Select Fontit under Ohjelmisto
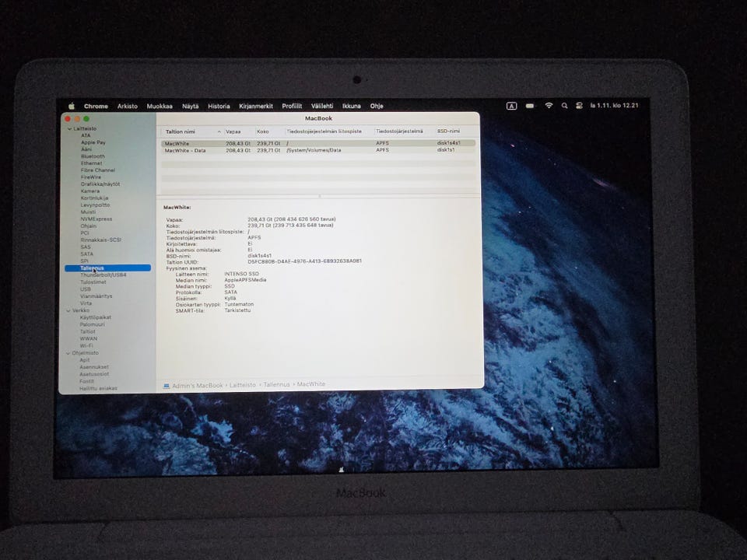747x560 pixels. point(86,381)
